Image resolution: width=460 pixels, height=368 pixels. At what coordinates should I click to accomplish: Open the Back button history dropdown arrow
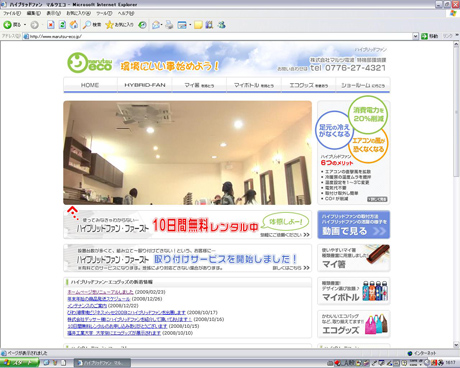(25, 25)
